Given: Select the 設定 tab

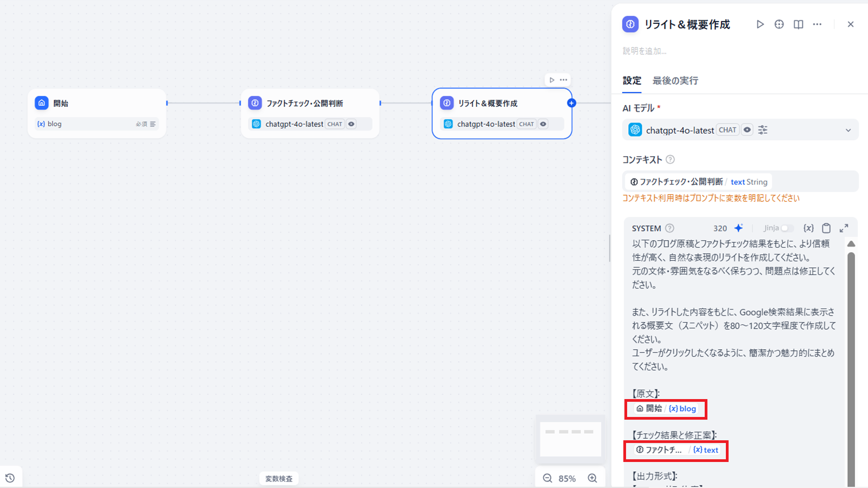Looking at the screenshot, I should point(631,81).
